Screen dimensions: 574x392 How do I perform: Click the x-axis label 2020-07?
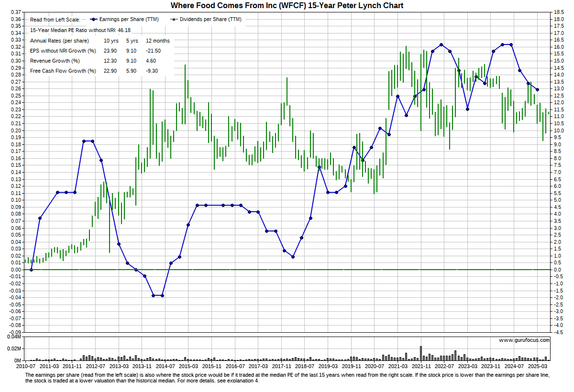pos(373,366)
